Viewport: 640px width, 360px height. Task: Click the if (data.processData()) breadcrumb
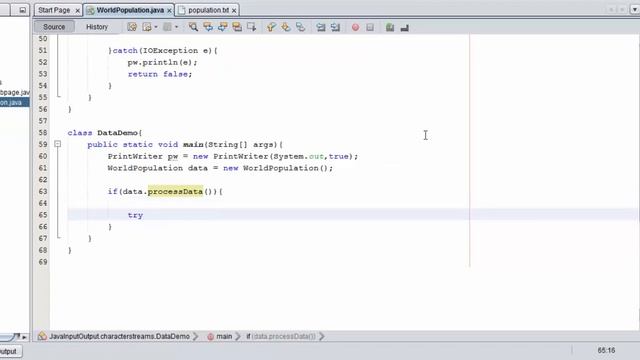281,336
